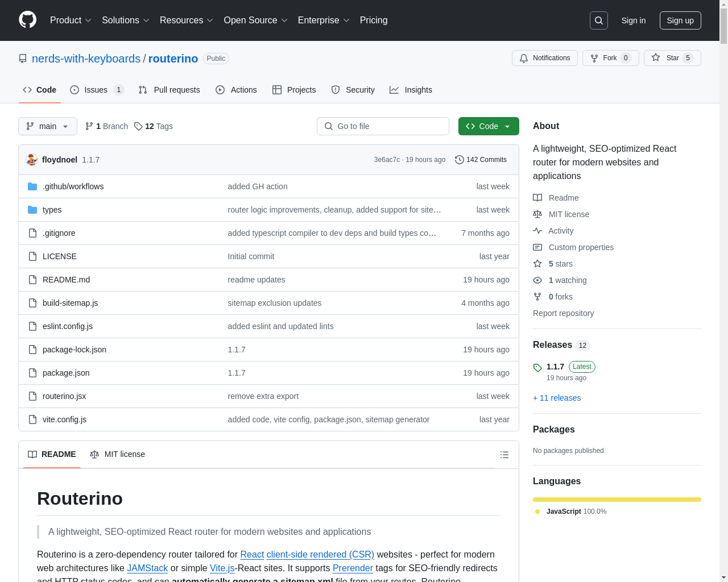728x582 pixels.
Task: Expand the Product menu
Action: coord(71,20)
